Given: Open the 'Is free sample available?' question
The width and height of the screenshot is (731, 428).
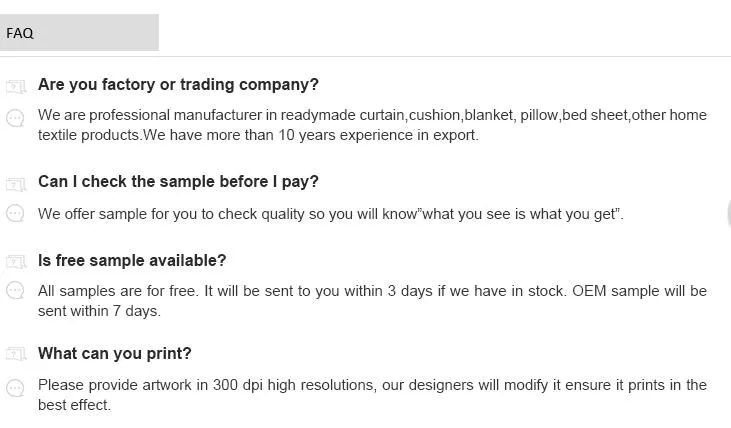Looking at the screenshot, I should click(x=132, y=261).
